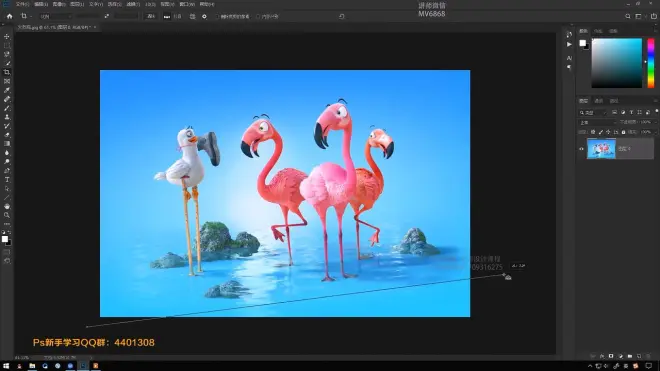Click foreground white swatch in Color panel
660x371 pixels.
583,43
